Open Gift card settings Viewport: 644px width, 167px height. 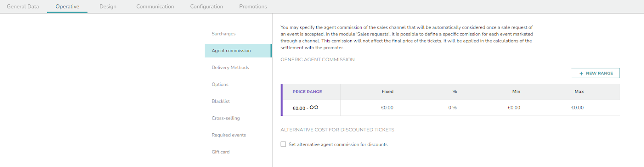[x=221, y=152]
